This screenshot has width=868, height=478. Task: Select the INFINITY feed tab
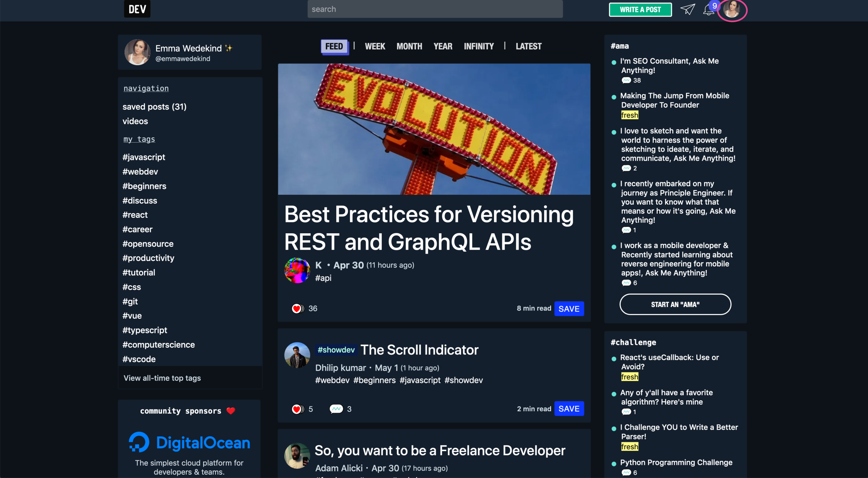[478, 46]
